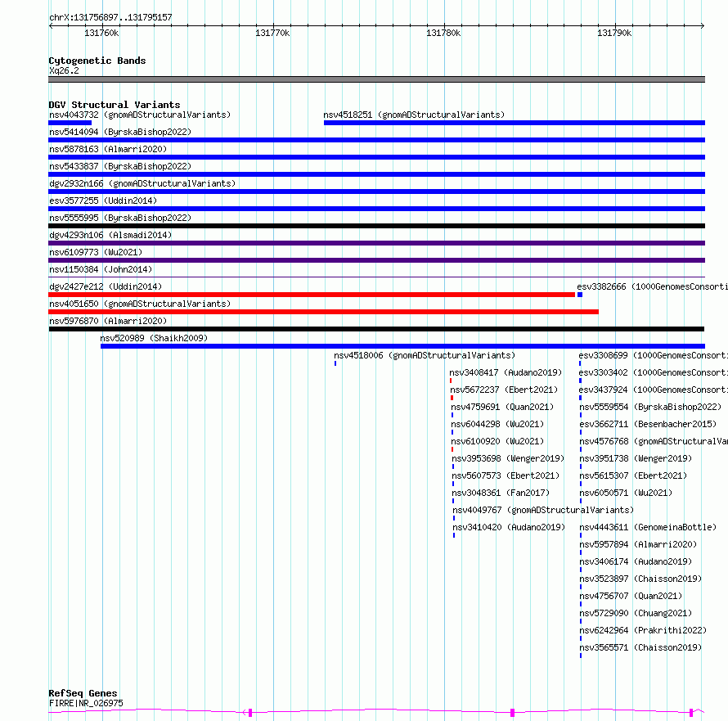Select nsv4518006 gnomAD variant label
Viewport: 728px width, 721px height.
coord(425,355)
